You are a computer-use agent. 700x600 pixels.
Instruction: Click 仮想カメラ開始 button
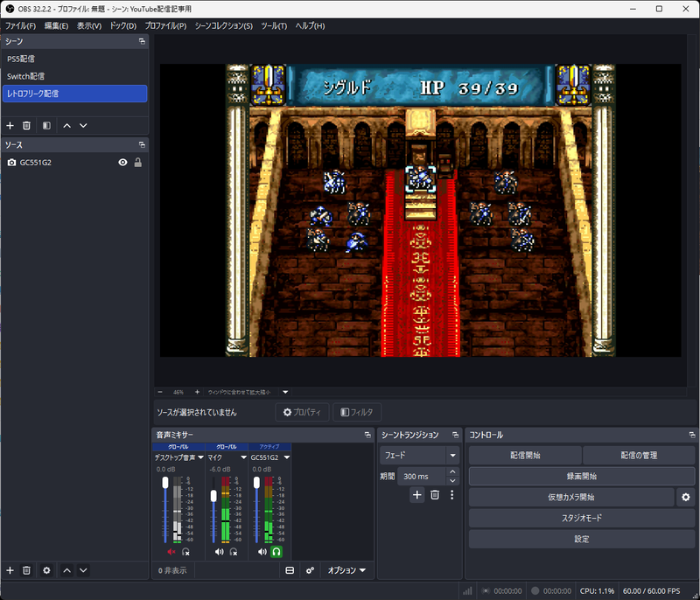coord(571,497)
